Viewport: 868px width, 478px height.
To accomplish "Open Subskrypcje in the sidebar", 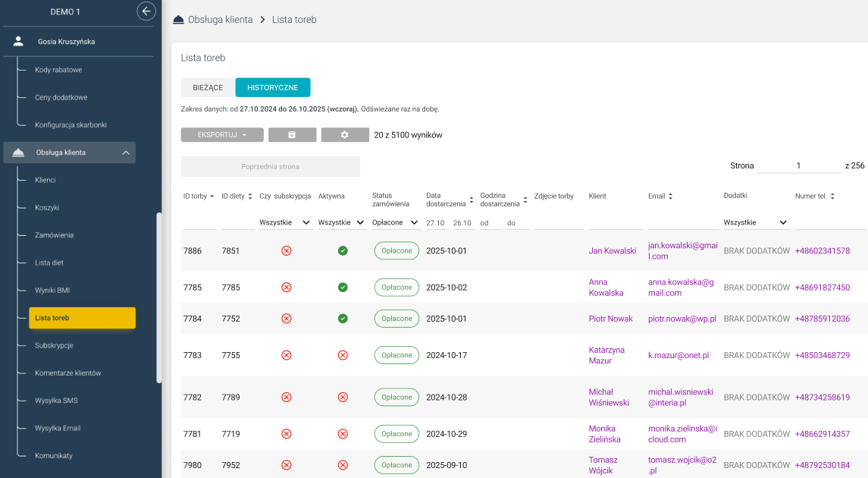I will coord(54,345).
